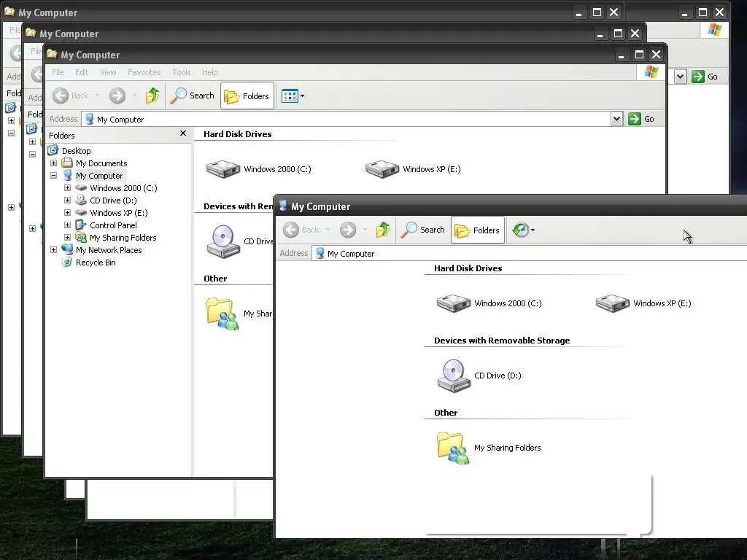Select My Network Places in folder tree

click(109, 250)
